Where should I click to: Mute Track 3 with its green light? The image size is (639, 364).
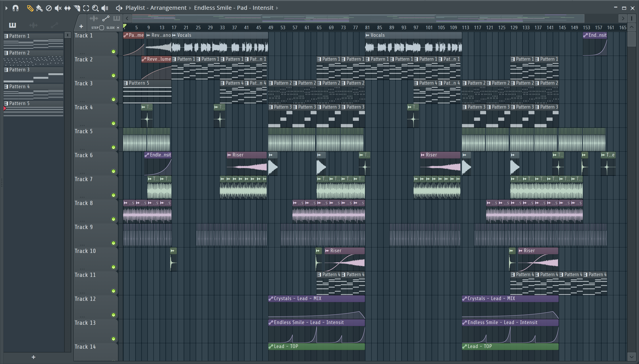pos(113,100)
